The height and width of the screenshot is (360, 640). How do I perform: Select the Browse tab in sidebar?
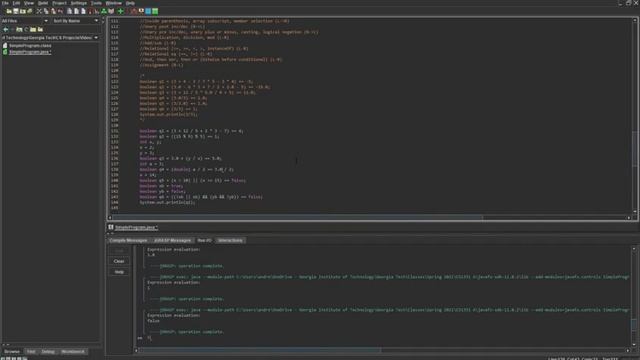tap(12, 351)
